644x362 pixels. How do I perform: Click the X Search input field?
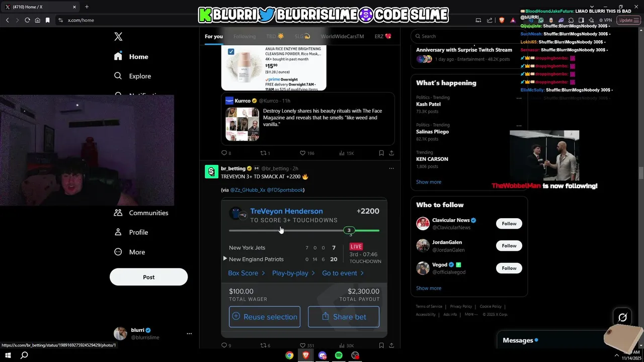pos(469,36)
